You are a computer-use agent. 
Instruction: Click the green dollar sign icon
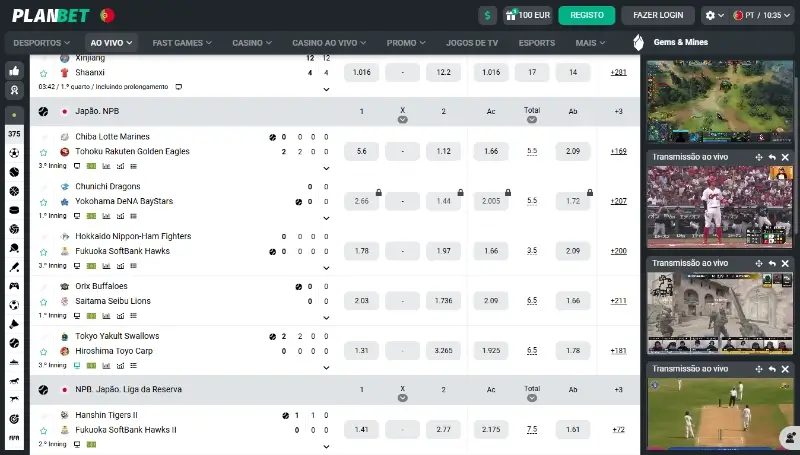pos(487,15)
